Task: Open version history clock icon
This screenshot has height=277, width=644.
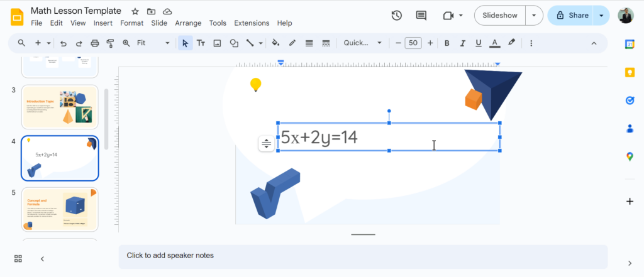Action: [x=397, y=16]
